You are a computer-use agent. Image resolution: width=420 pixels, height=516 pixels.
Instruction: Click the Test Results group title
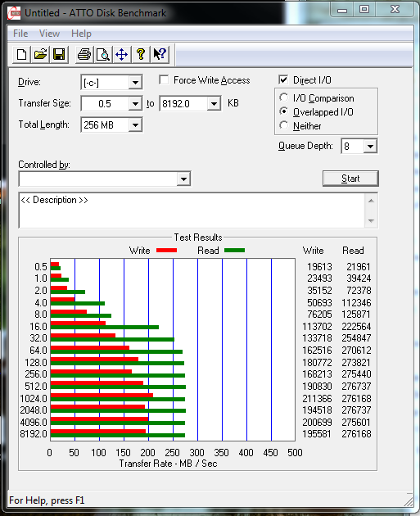coord(198,238)
